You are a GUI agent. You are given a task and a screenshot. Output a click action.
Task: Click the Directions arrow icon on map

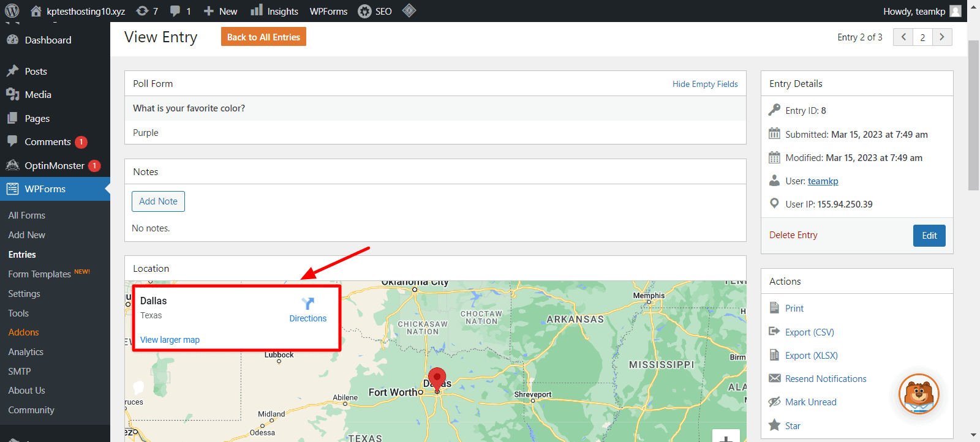click(308, 304)
